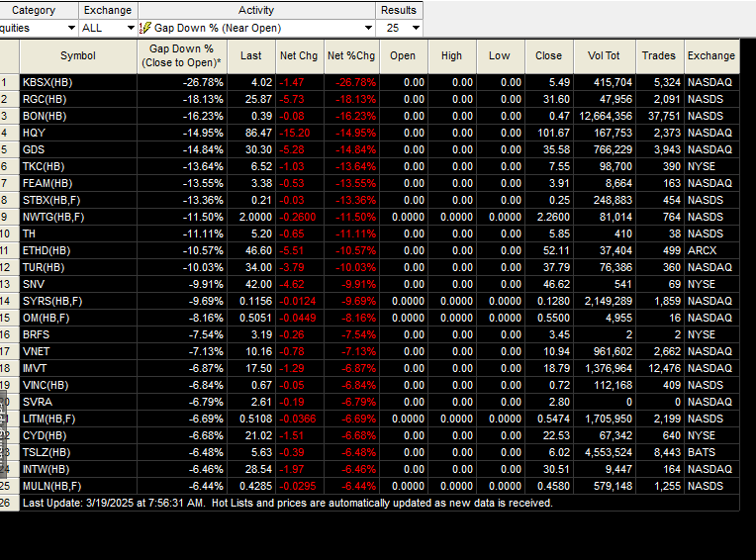Select the FEAM(HB) symbol
The height and width of the screenshot is (560, 756).
pyautogui.click(x=47, y=184)
